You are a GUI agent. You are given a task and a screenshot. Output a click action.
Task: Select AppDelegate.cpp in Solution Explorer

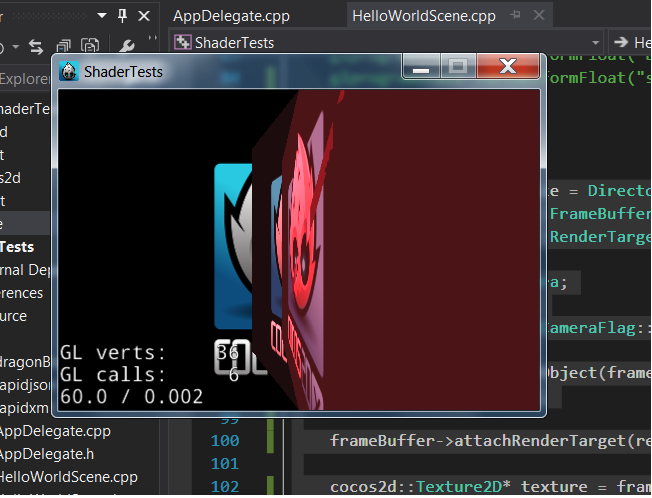55,431
